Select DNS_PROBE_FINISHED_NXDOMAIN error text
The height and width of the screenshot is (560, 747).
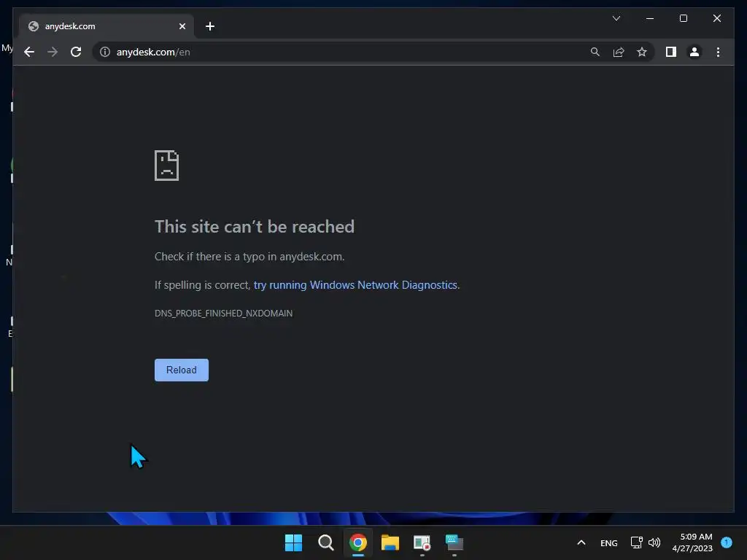223,314
